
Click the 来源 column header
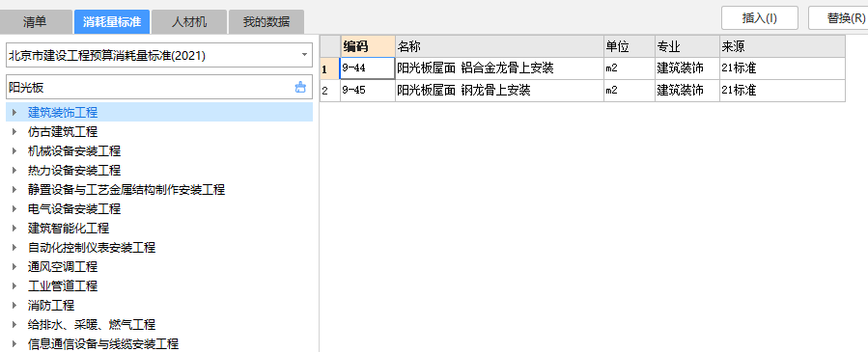tap(783, 46)
